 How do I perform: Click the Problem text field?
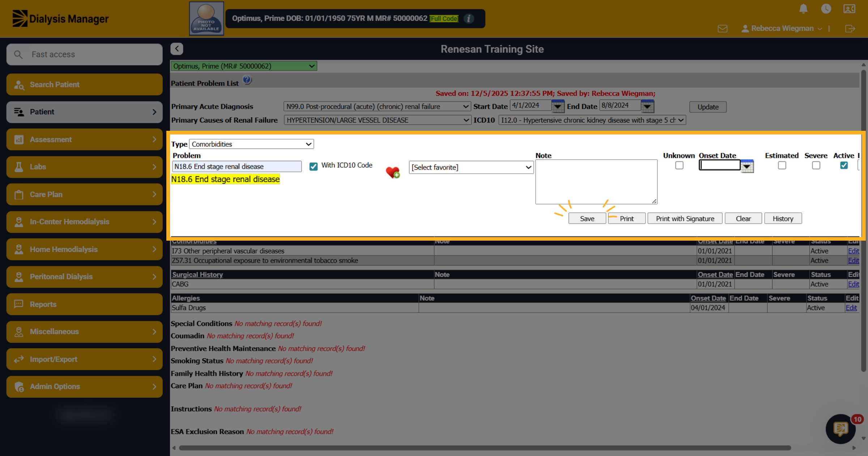(x=237, y=167)
